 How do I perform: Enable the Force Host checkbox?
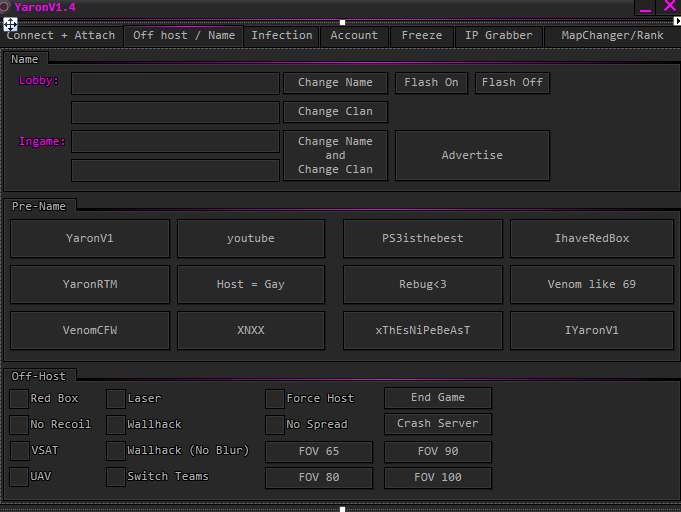click(x=275, y=399)
